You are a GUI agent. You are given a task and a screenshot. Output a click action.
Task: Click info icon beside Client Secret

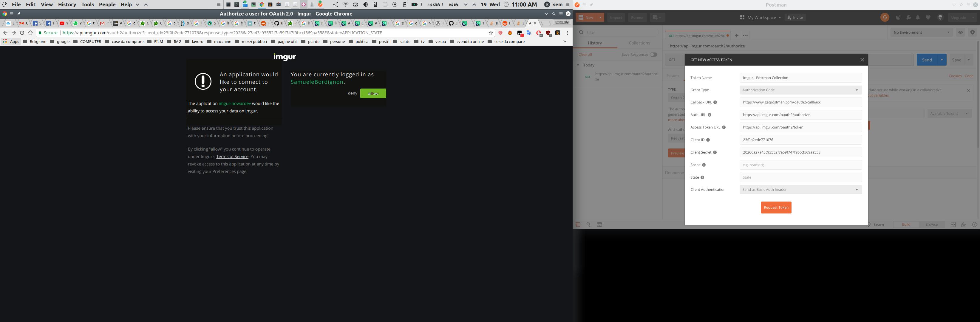715,152
